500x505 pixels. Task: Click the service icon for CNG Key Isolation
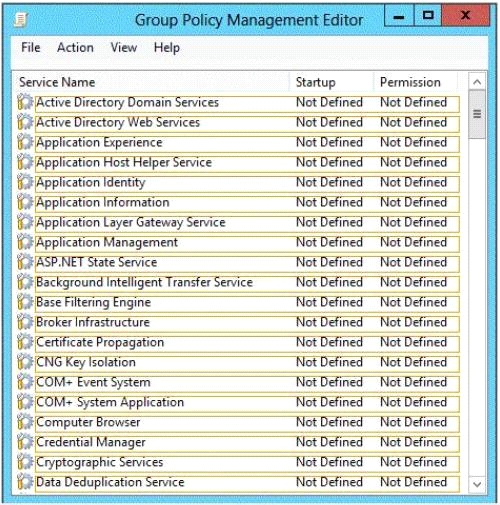click(x=25, y=362)
